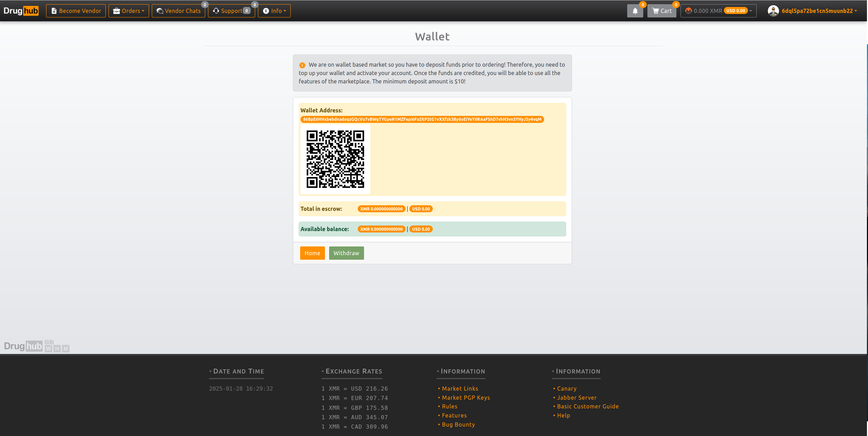Expand the Info dropdown
The width and height of the screenshot is (868, 436).
click(x=274, y=11)
